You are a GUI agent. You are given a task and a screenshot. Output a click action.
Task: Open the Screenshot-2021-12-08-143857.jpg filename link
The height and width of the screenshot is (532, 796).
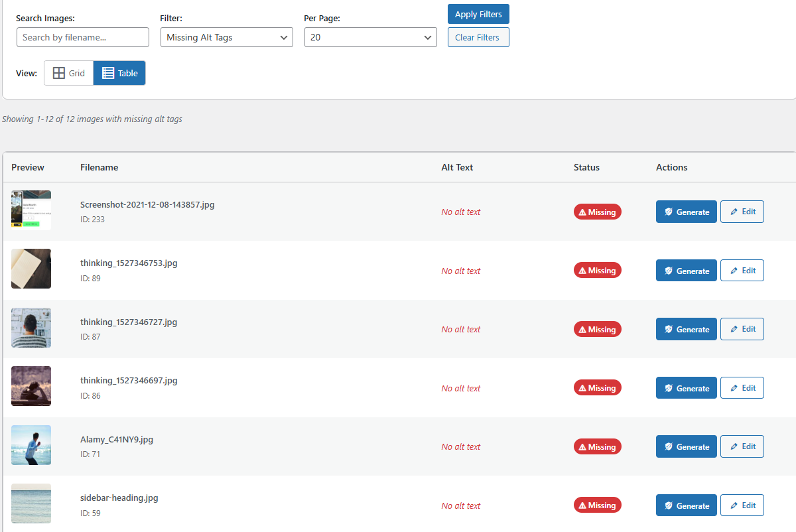147,204
